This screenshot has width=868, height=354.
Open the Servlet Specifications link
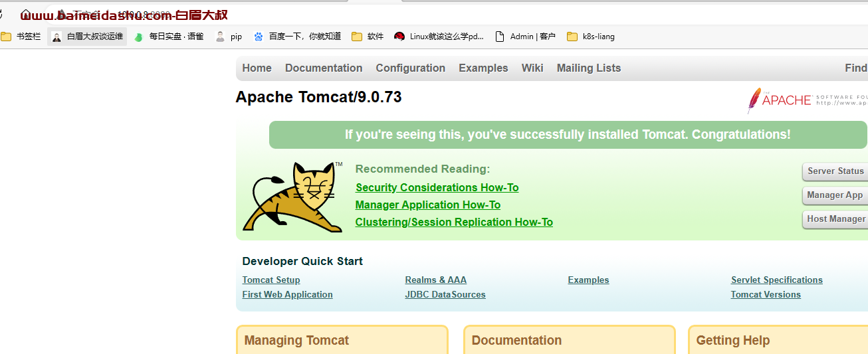click(777, 280)
